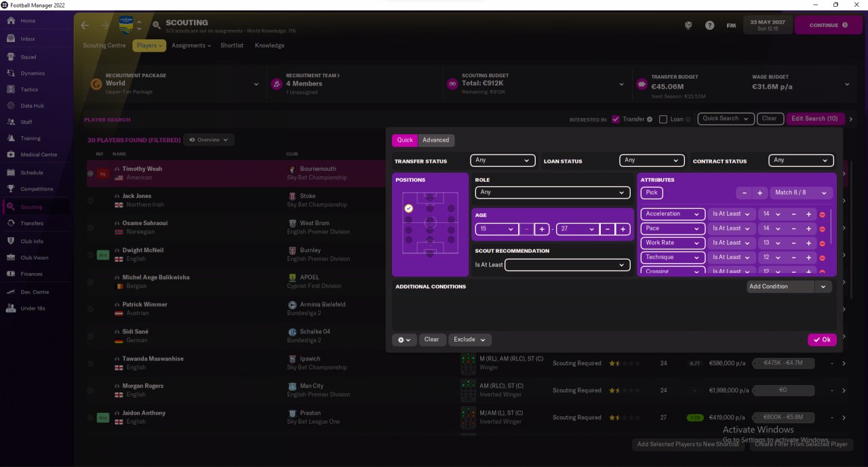The width and height of the screenshot is (868, 467).
Task: Open the Finances icon
Action: pyautogui.click(x=11, y=274)
